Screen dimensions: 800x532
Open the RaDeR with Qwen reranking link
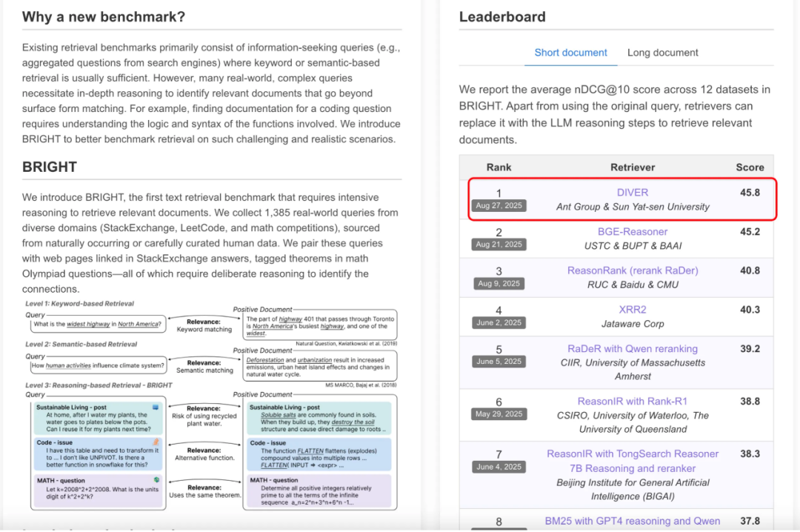(x=632, y=349)
